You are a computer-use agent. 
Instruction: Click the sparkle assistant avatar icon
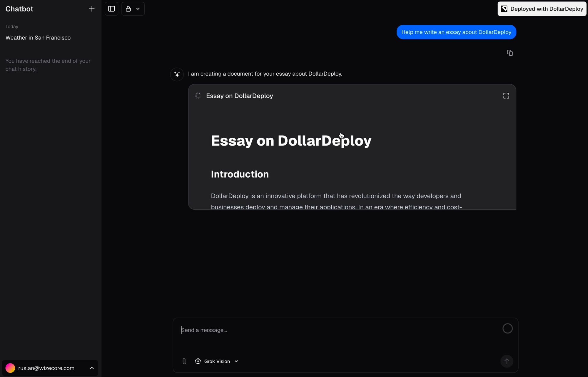[177, 74]
